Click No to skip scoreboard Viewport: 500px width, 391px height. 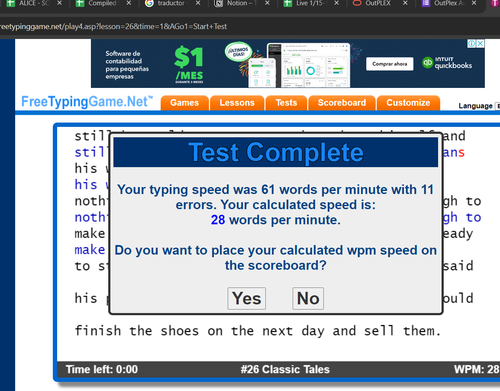pyautogui.click(x=308, y=298)
